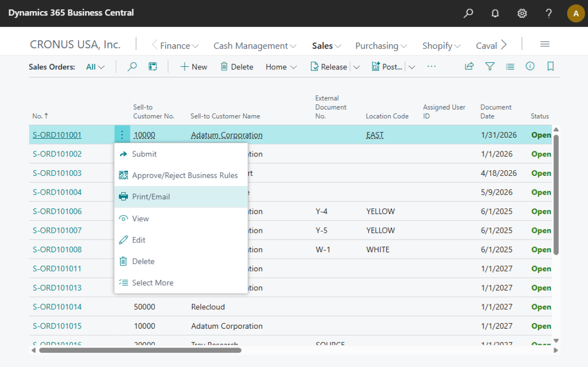Click the New button

coord(194,67)
